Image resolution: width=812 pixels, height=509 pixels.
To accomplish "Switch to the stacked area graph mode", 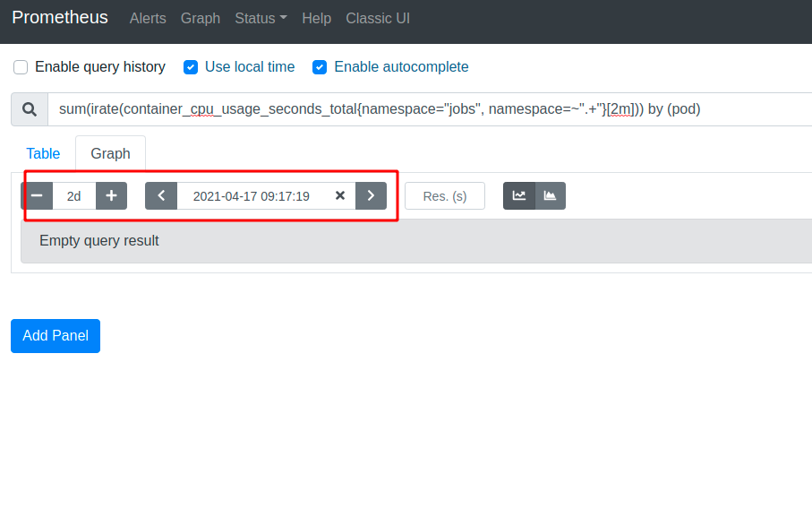I will point(550,196).
